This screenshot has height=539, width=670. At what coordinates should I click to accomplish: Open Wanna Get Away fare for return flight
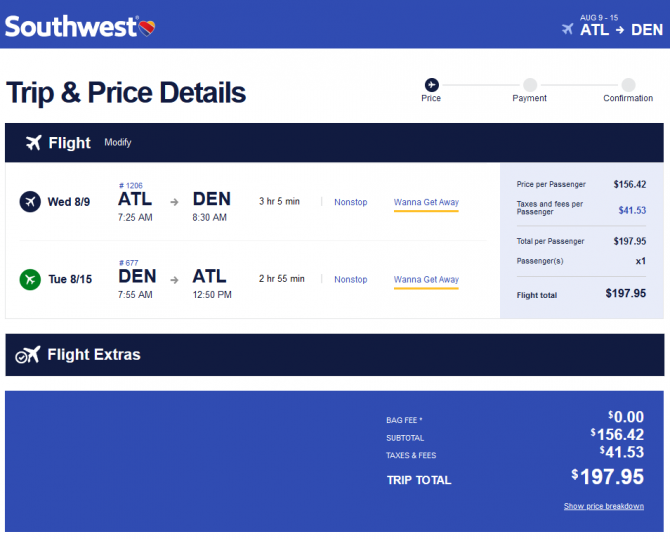pos(426,280)
